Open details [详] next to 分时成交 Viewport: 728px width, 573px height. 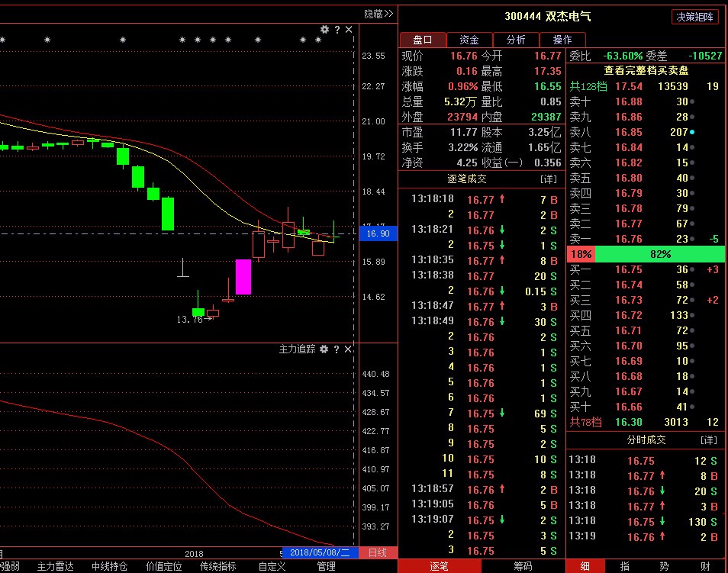708,440
